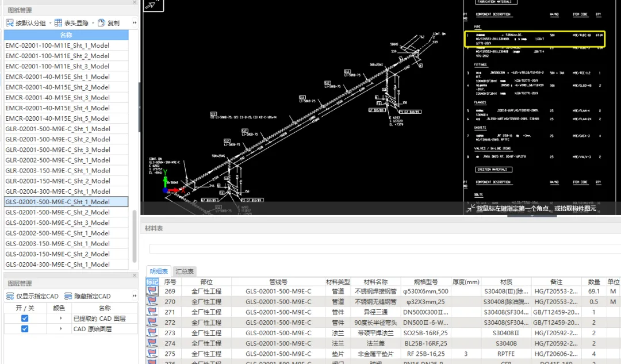Switch to the 明细表 tab

[159, 271]
